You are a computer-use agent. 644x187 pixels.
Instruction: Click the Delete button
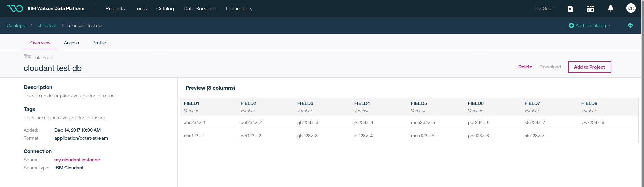click(x=525, y=67)
